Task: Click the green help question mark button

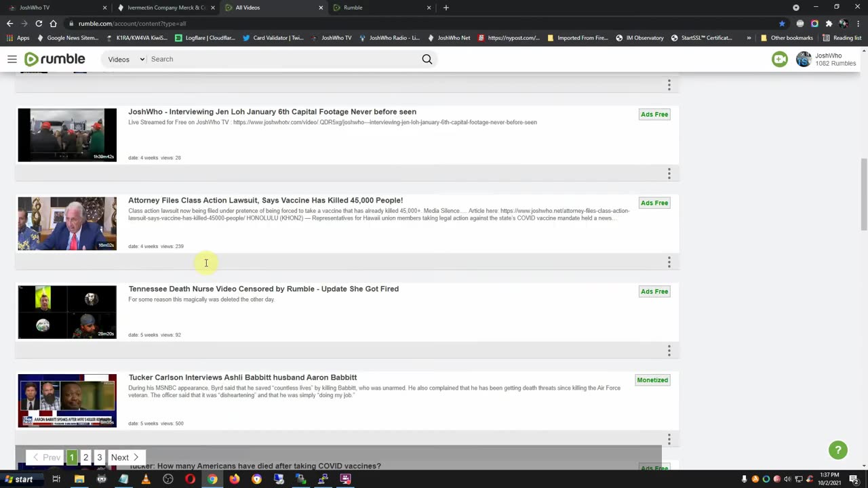Action: pyautogui.click(x=838, y=450)
